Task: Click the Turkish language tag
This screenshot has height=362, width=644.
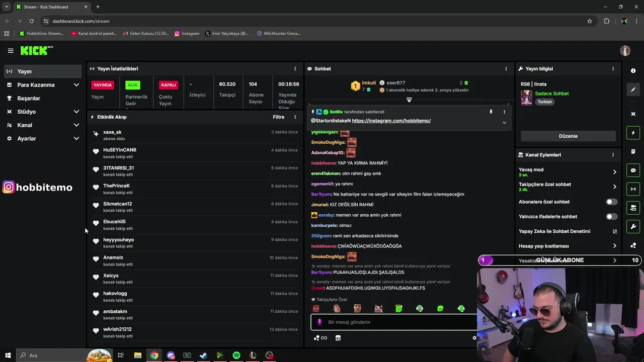Action: (x=544, y=102)
